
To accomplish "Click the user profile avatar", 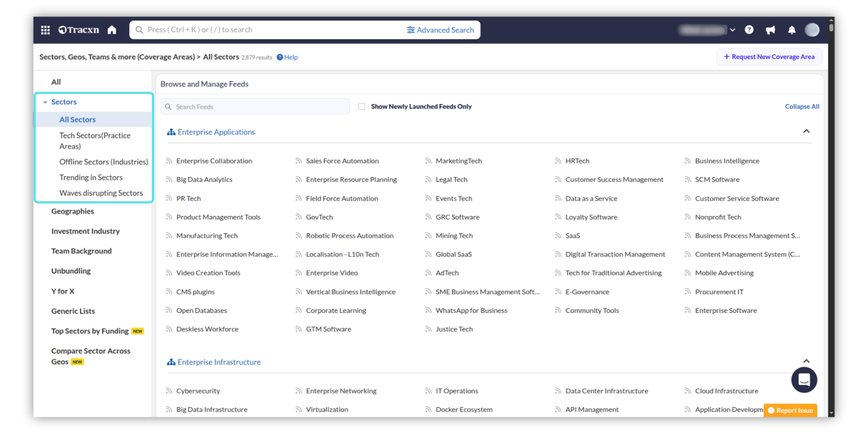I will point(812,30).
